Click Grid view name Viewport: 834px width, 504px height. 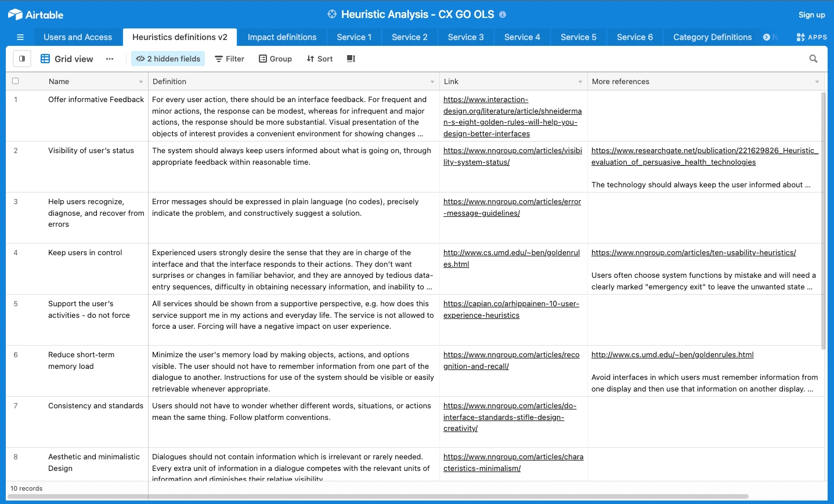(74, 59)
